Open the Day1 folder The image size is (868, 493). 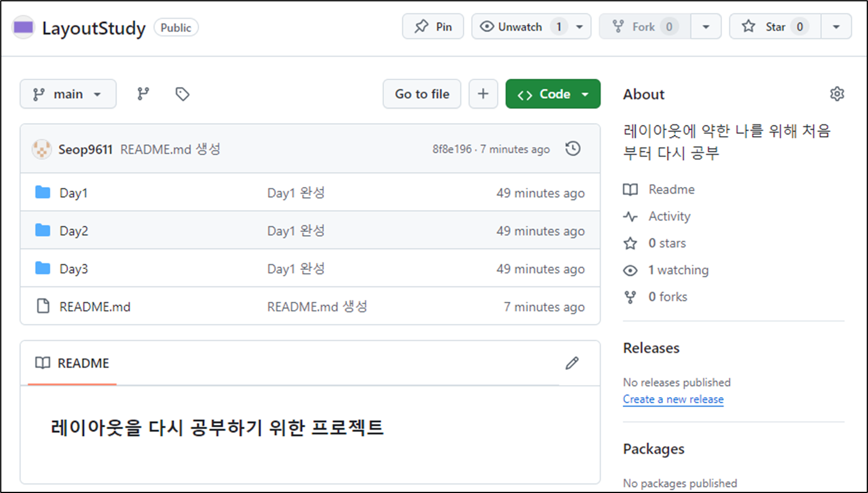[73, 193]
